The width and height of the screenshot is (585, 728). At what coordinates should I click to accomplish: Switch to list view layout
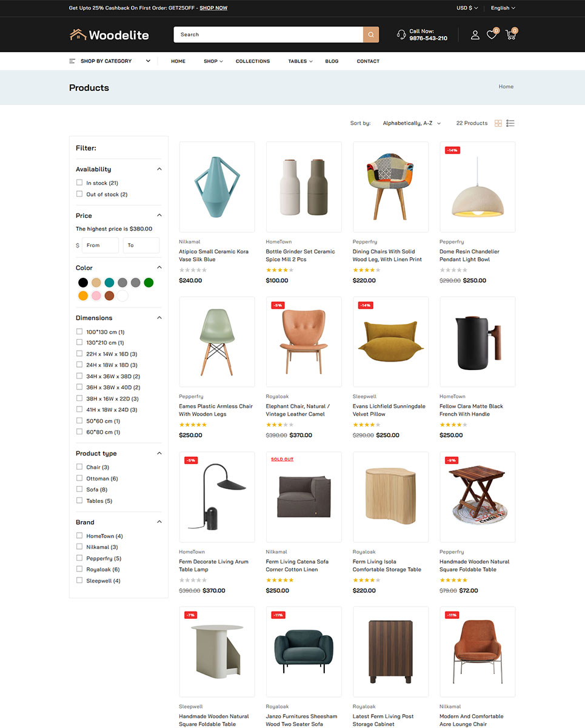(510, 123)
